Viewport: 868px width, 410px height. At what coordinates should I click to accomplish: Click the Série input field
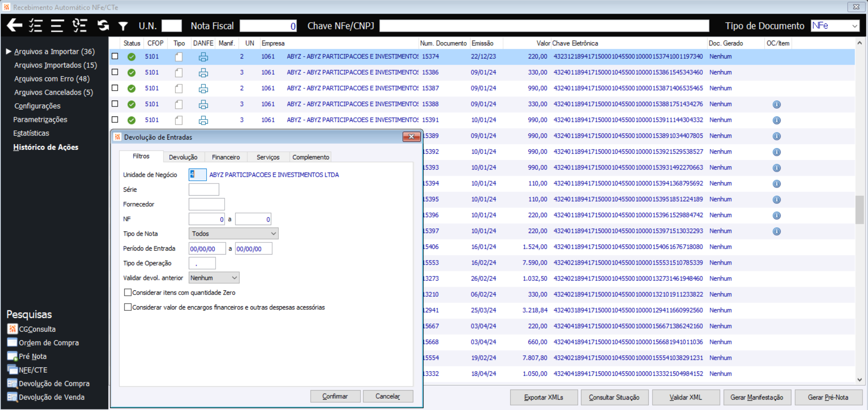coord(204,189)
